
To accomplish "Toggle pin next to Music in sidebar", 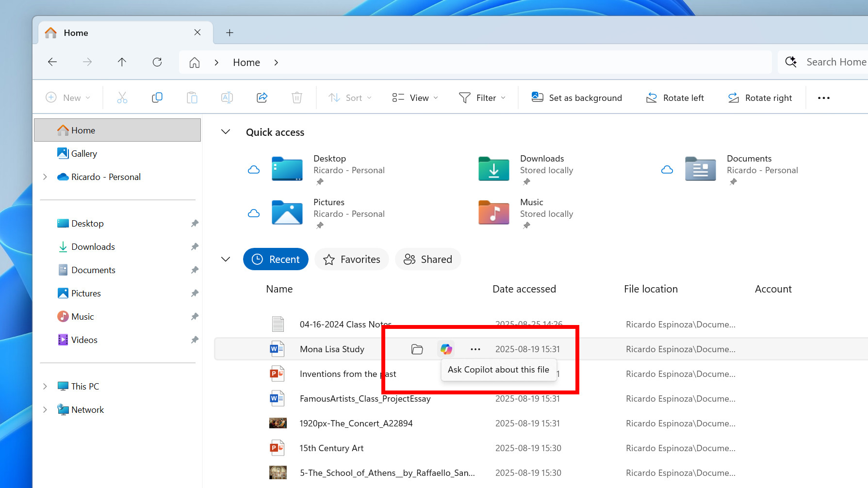I will [x=195, y=317].
